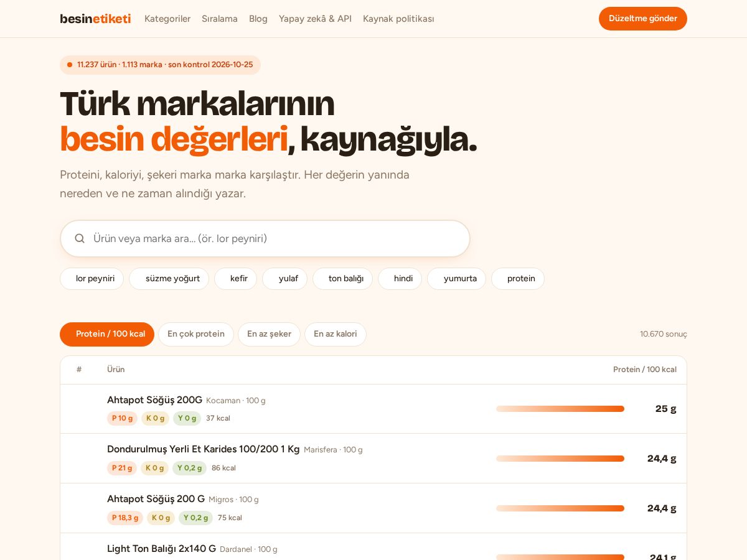Click the protein bar in Migros row

click(560, 508)
